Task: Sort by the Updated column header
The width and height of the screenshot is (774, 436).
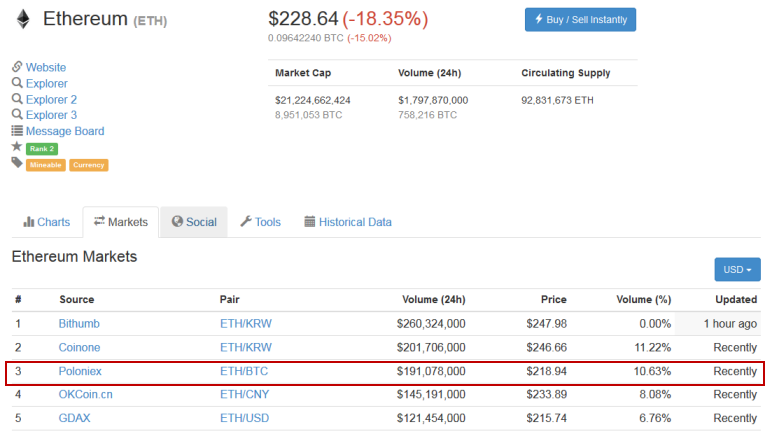Action: point(736,300)
